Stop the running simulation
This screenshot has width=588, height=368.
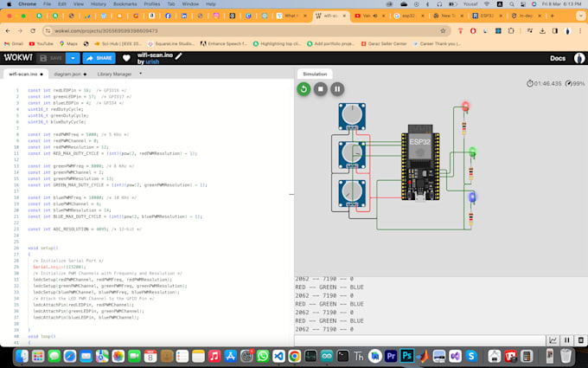coord(321,88)
